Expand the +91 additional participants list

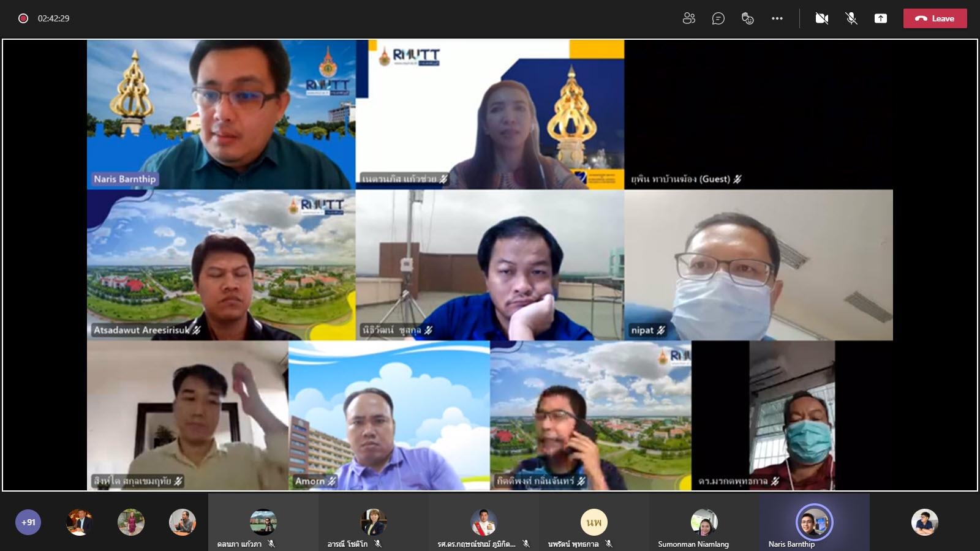[x=28, y=522]
